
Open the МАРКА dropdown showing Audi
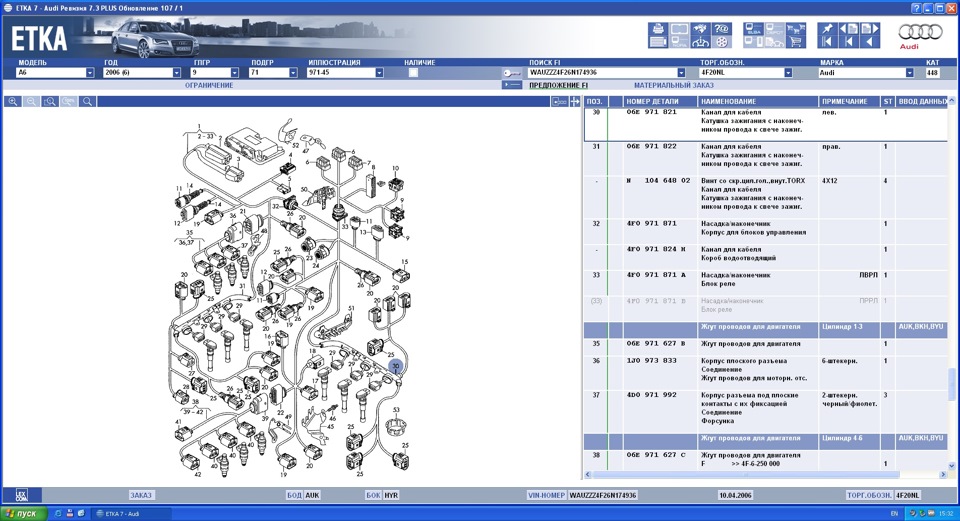[909, 73]
